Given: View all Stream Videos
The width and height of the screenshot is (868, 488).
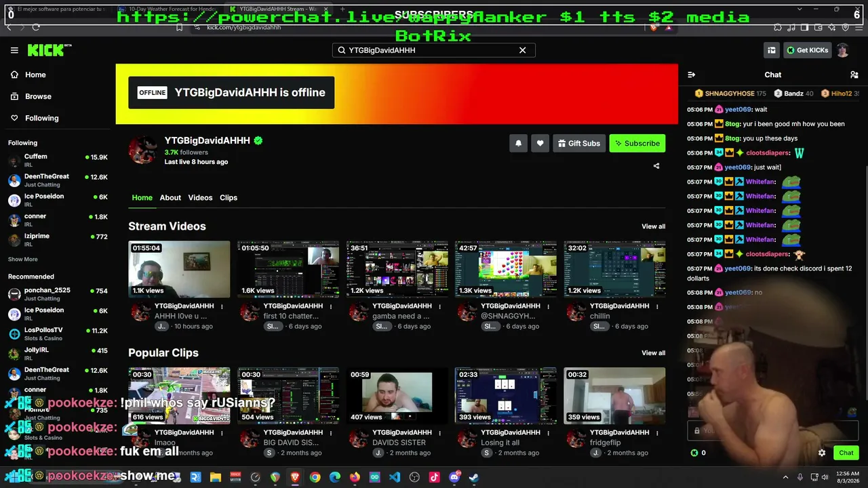Looking at the screenshot, I should click(653, 226).
